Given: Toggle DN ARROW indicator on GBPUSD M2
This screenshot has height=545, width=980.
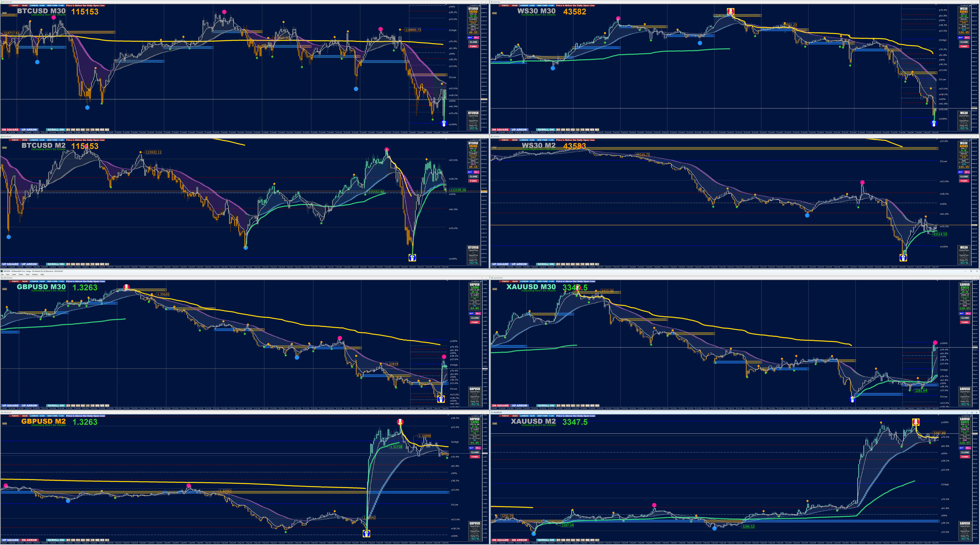Looking at the screenshot, I should tap(29, 540).
